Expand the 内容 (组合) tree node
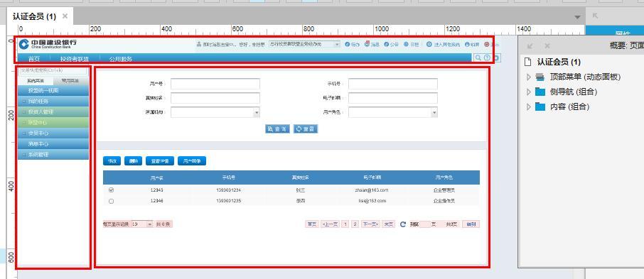Viewport: 644px width, 279px height. coord(529,106)
